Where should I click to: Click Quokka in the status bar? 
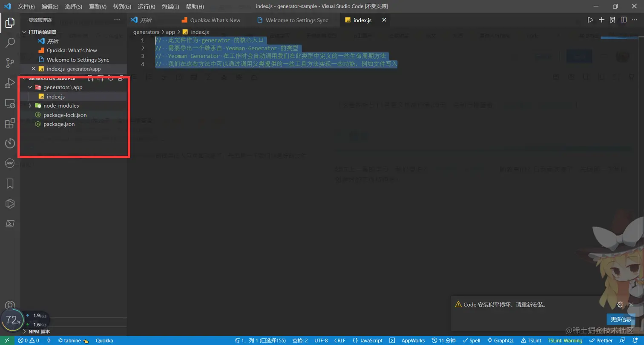(104, 341)
